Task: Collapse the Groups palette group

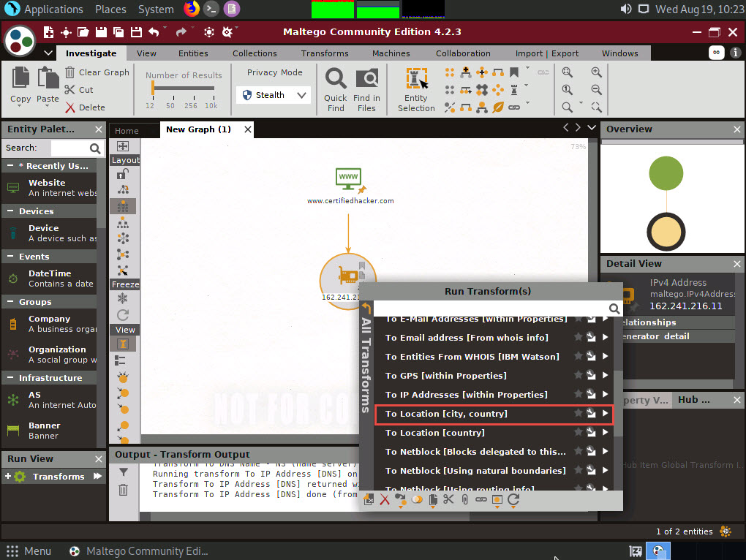Action: tap(10, 301)
